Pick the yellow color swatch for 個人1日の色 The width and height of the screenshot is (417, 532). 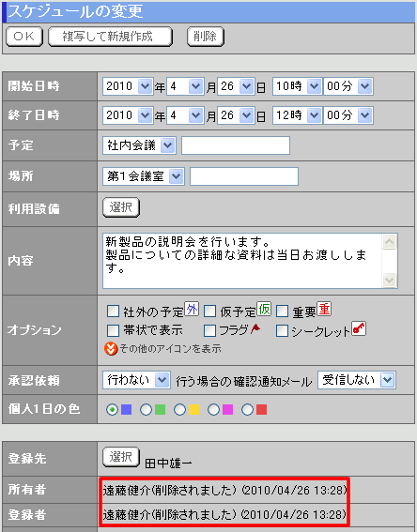click(x=193, y=409)
